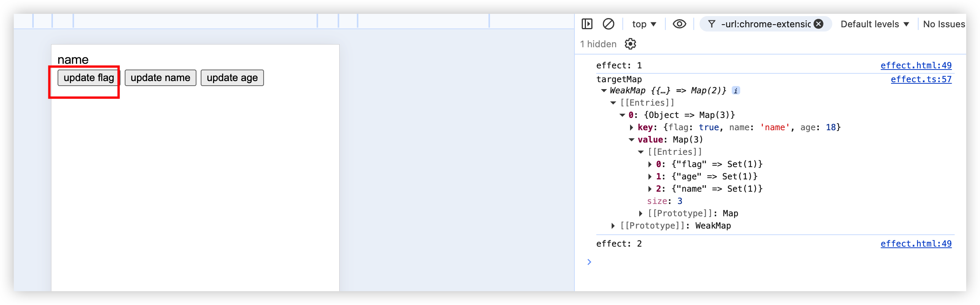The width and height of the screenshot is (980, 305).
Task: Expand the key object entry
Action: [x=632, y=128]
